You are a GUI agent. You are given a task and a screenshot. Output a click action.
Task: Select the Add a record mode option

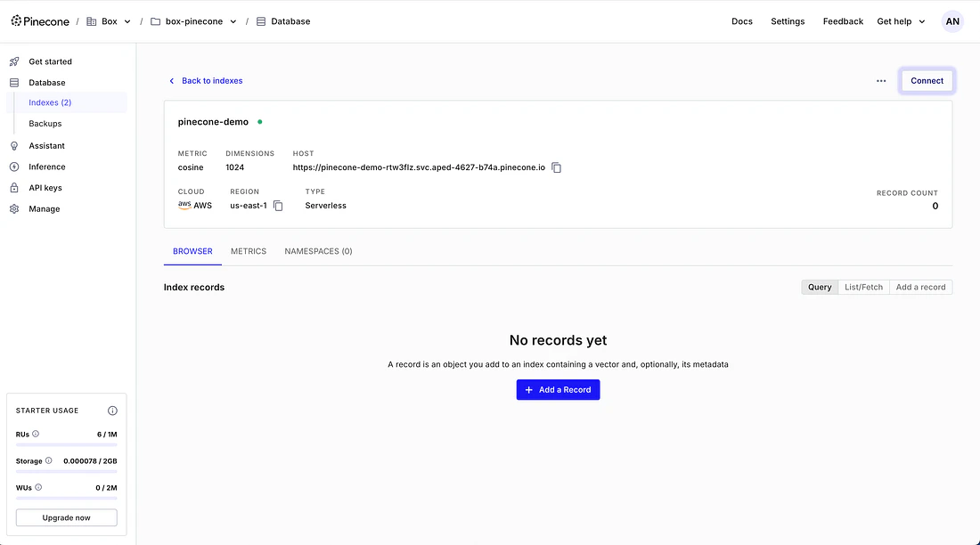920,287
